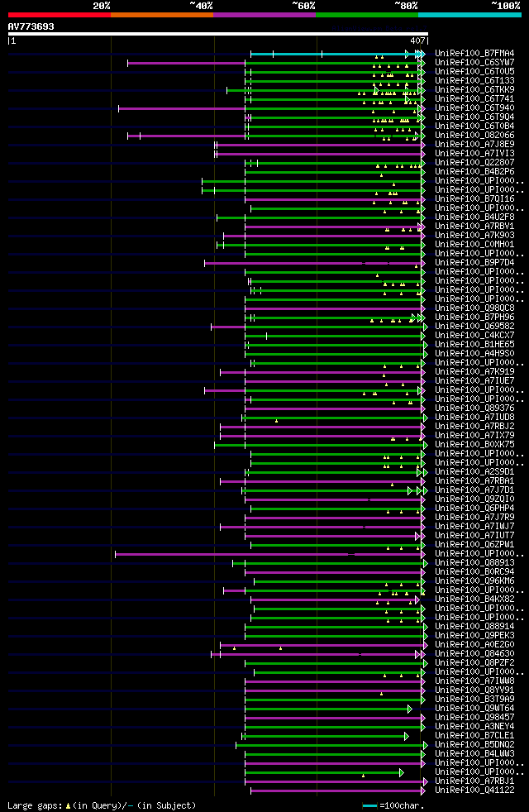
Task: Click the UniRef100_A7IUT7 label
Action: tap(474, 536)
